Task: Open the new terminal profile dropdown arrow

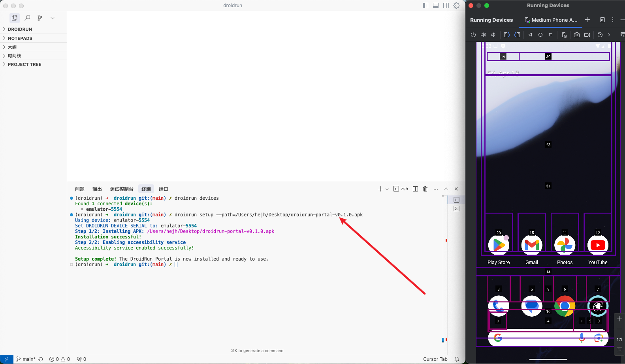Action: [387, 189]
